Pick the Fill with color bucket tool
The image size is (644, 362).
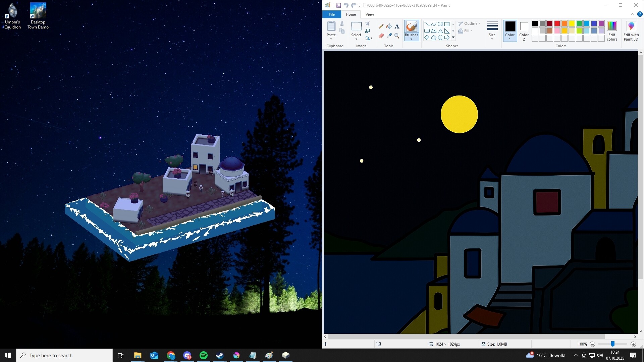(389, 26)
